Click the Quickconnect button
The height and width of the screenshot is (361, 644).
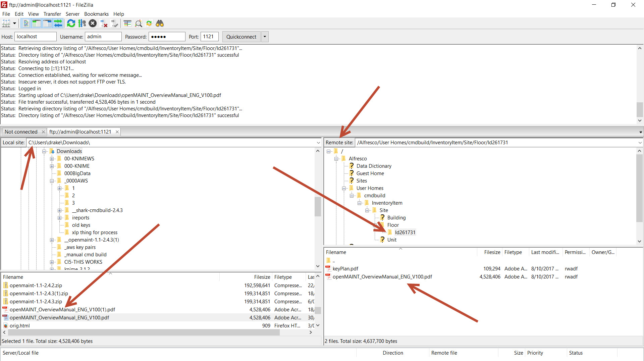(x=241, y=37)
